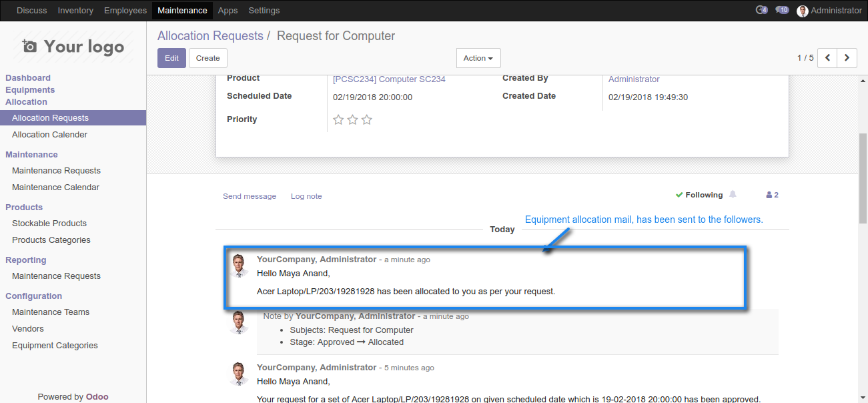Open the activities counter icon showing 4
This screenshot has height=403, width=868.
tap(761, 10)
